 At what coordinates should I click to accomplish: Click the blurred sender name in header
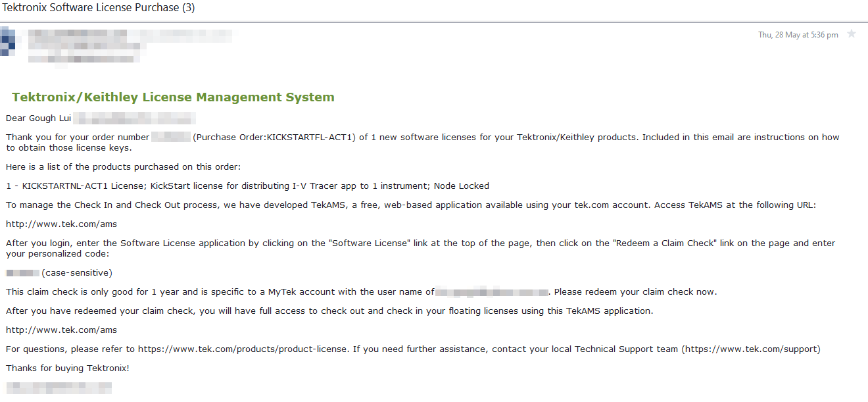[x=78, y=33]
